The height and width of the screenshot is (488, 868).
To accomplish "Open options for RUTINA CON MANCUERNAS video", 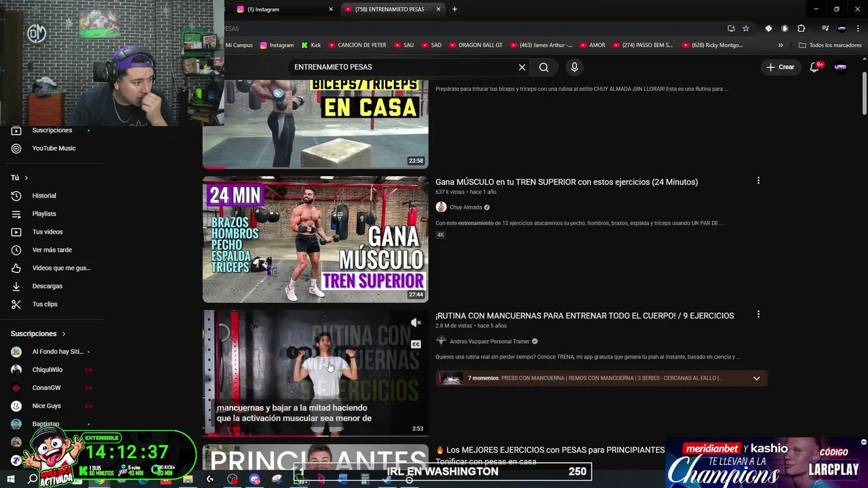I will [758, 314].
